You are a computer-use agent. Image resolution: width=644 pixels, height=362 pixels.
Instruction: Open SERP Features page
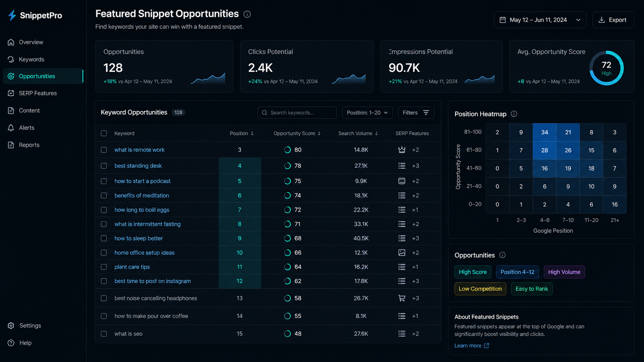point(43,93)
